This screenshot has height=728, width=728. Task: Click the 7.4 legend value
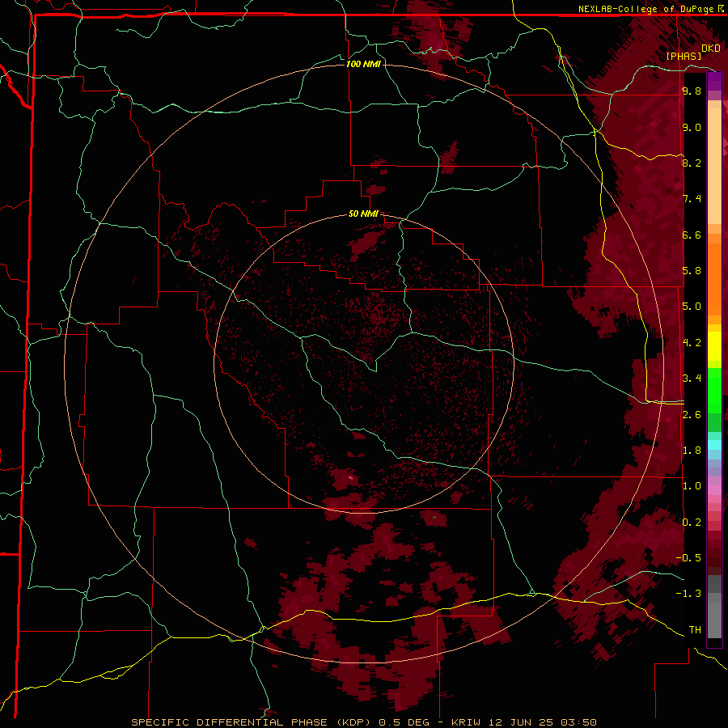point(692,199)
